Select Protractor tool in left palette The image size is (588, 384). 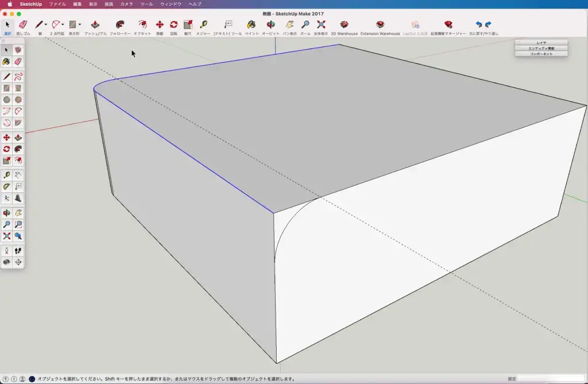click(x=6, y=187)
